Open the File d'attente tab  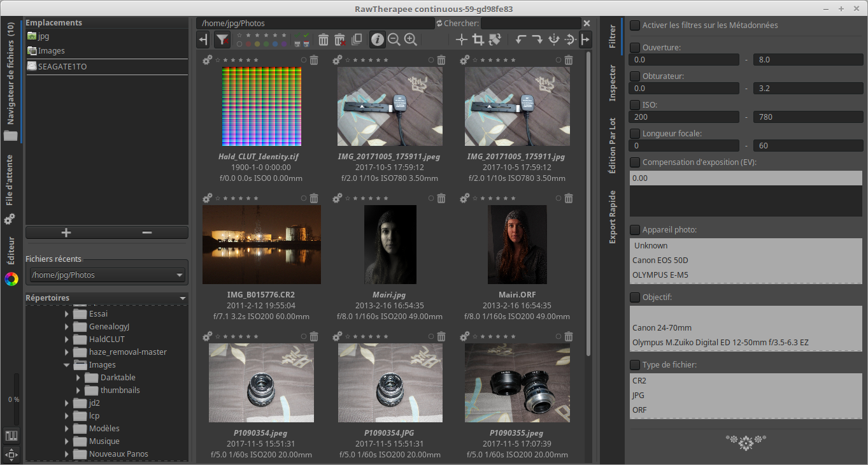point(10,180)
